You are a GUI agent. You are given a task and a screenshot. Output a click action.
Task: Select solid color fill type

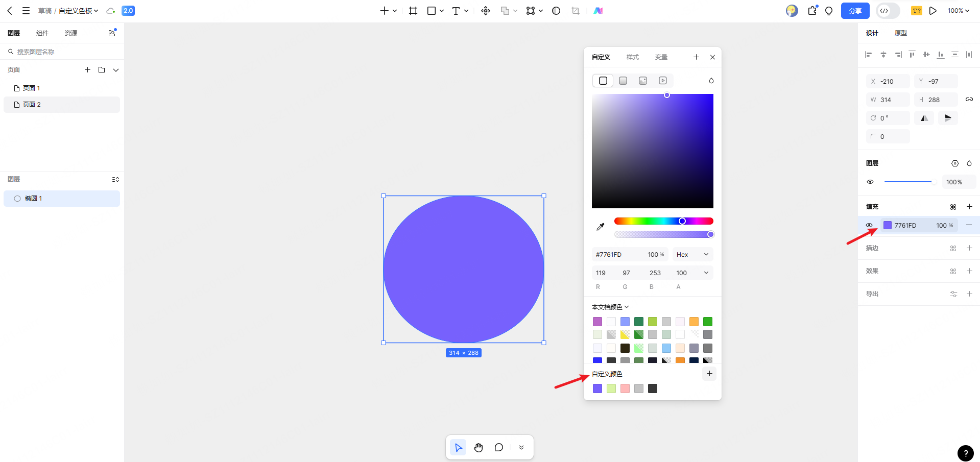603,81
